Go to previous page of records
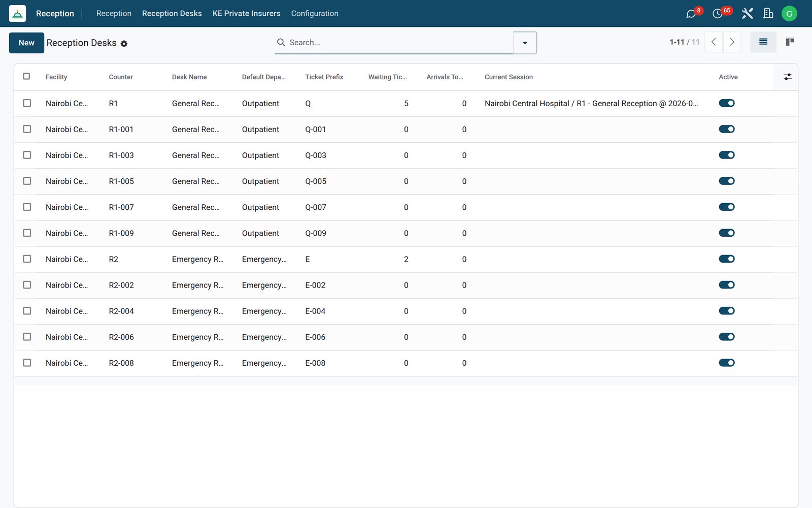The height and width of the screenshot is (508, 812). [714, 42]
